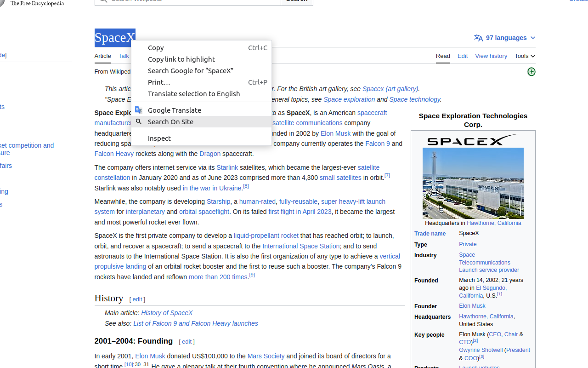588x368 pixels.
Task: Open the History of SpaceX article link
Action: 167,313
